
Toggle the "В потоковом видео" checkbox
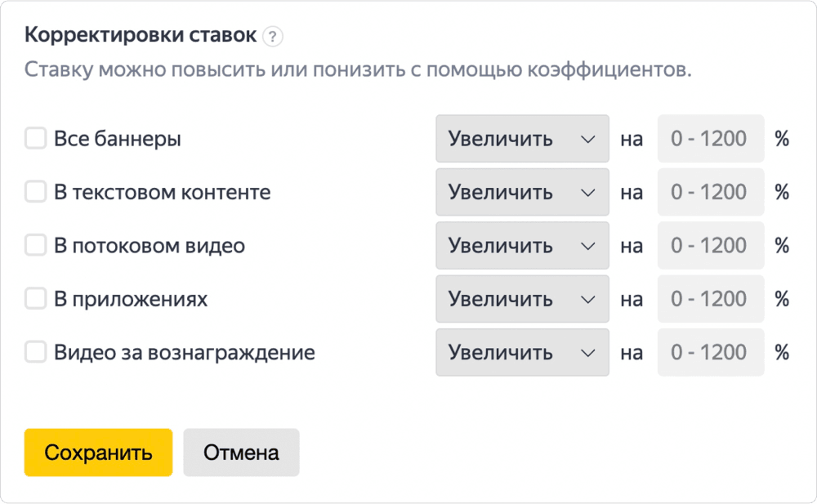(x=35, y=246)
